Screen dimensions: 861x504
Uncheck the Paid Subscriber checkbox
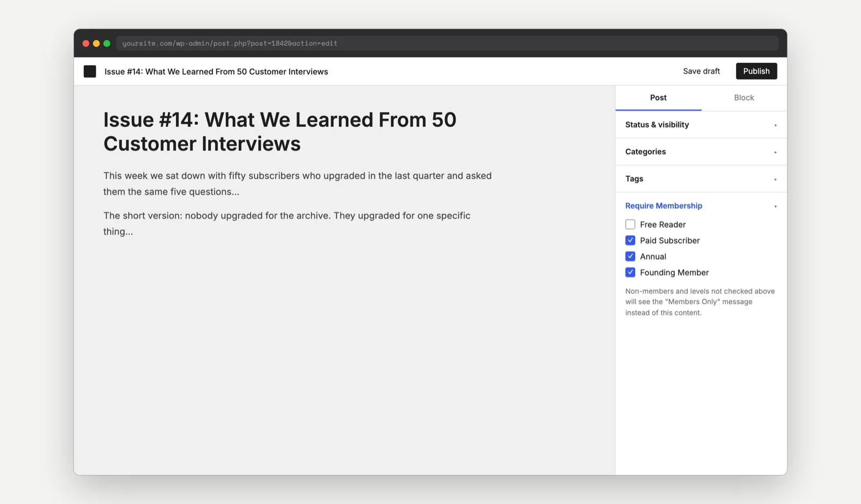point(630,240)
